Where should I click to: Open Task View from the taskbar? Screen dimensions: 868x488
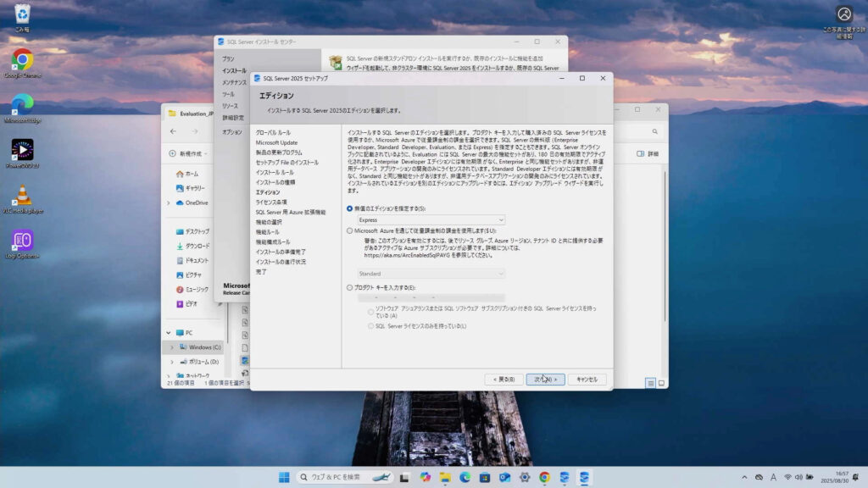point(404,478)
